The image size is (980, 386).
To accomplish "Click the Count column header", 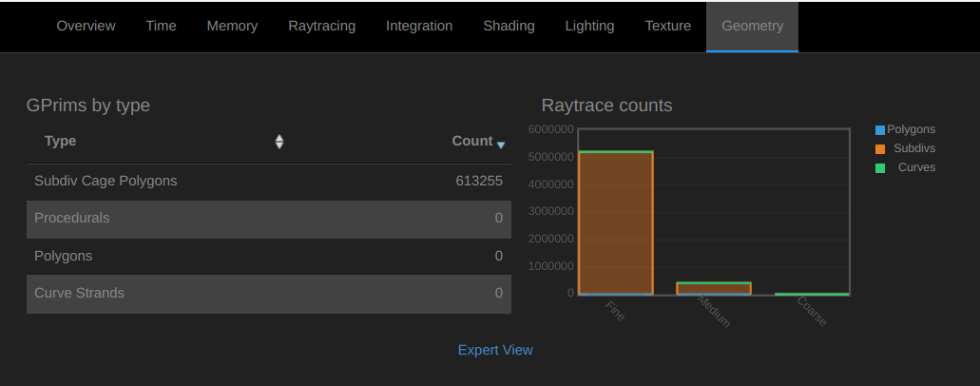I will [x=472, y=142].
